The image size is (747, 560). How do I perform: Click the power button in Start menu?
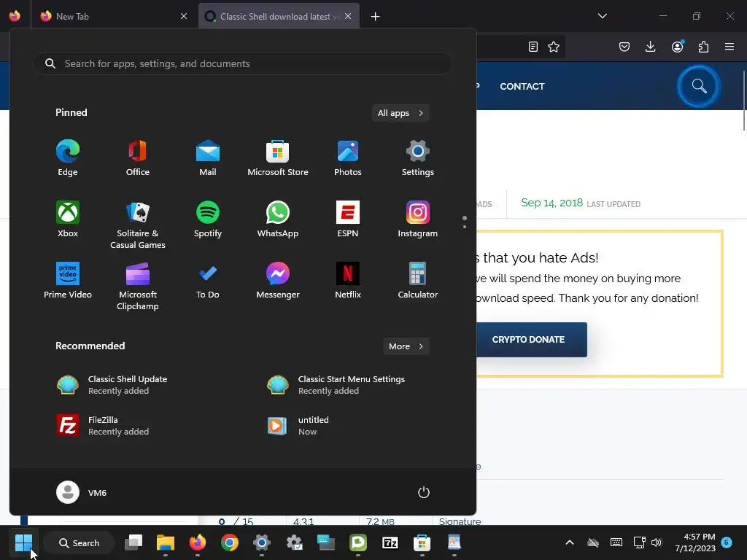424,492
